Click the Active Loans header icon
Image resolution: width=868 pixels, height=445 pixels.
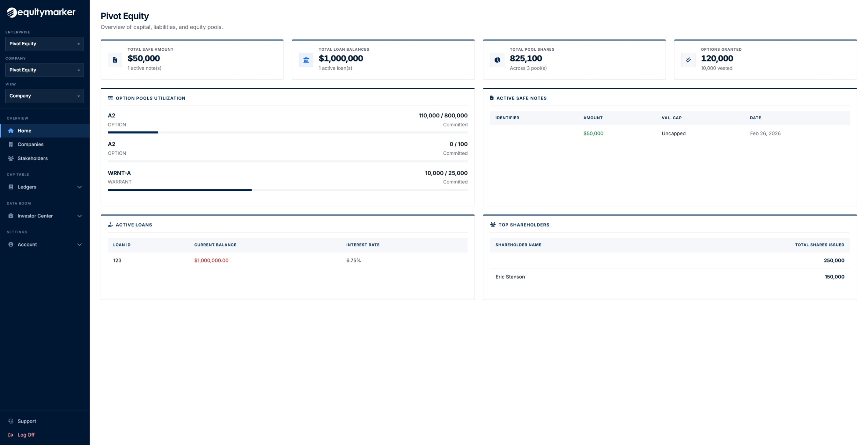click(110, 225)
